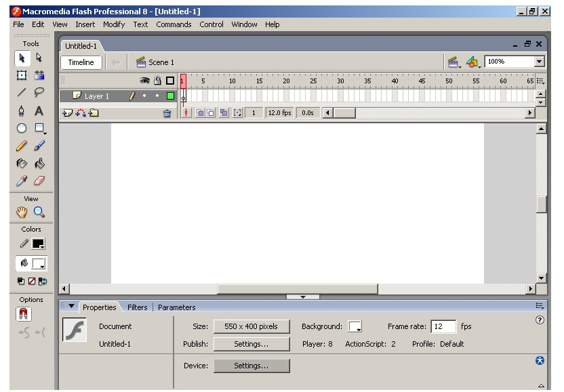This screenshot has height=392, width=564.
Task: Open the Commands menu
Action: click(x=174, y=24)
